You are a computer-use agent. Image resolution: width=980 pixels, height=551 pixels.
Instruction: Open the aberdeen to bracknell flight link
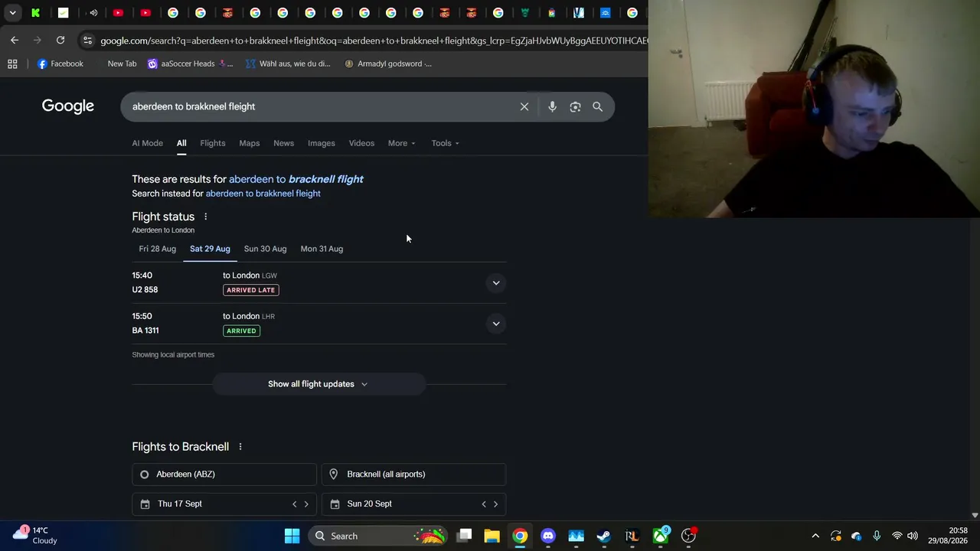click(296, 179)
